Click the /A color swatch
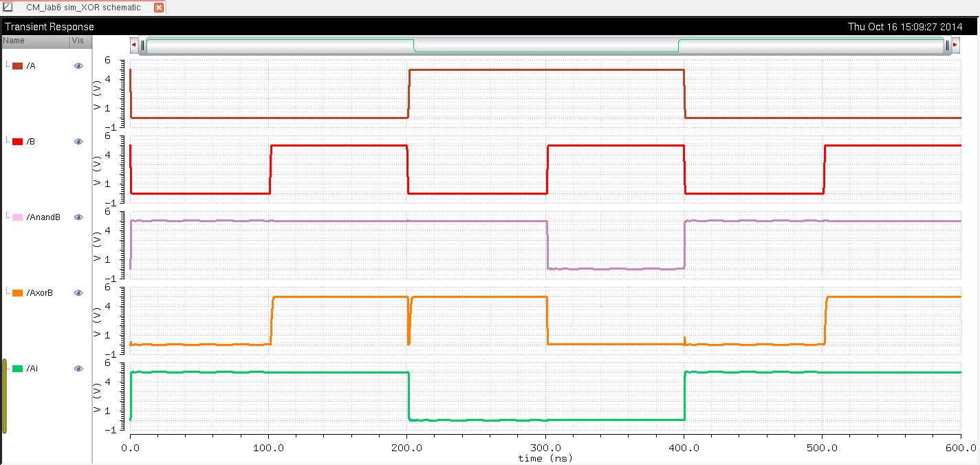Viewport: 980px width, 465px height. click(18, 65)
